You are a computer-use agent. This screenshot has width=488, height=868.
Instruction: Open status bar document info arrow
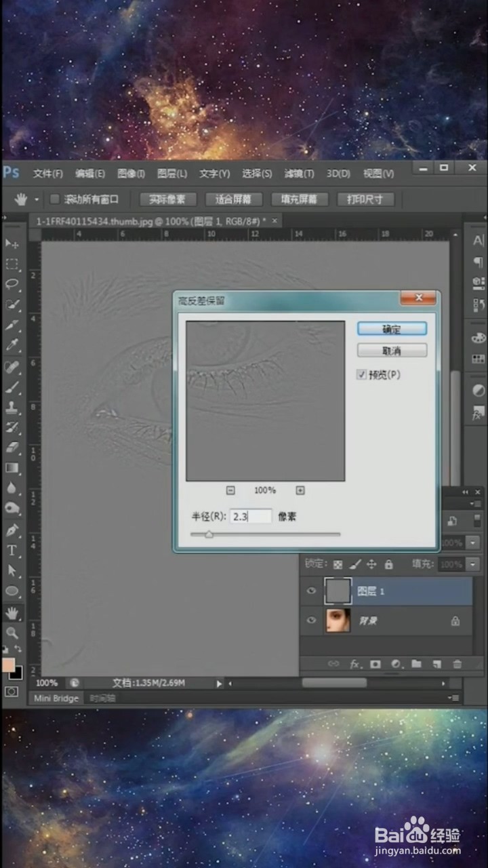click(219, 684)
